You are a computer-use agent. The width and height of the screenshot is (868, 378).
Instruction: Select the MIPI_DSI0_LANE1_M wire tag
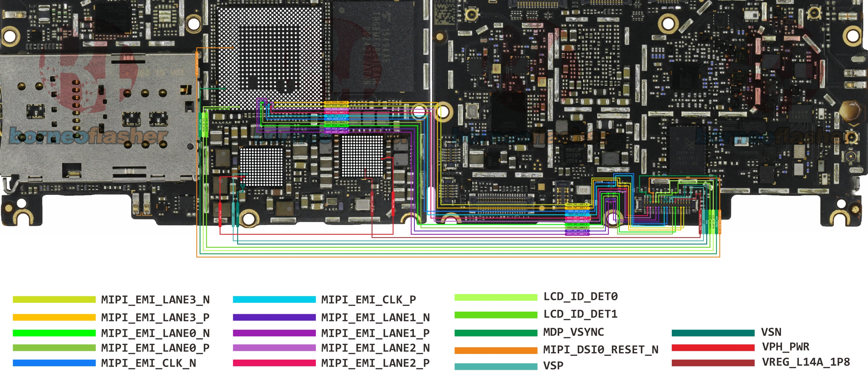click(x=337, y=129)
